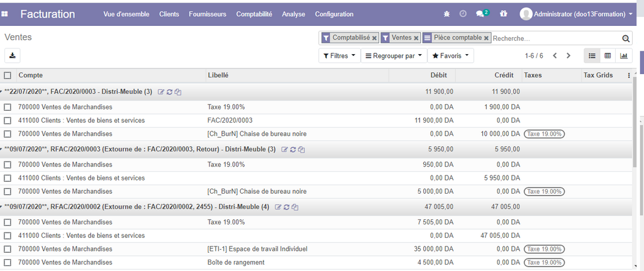The image size is (644, 271).
Task: Open the Favoris dropdown
Action: click(450, 56)
